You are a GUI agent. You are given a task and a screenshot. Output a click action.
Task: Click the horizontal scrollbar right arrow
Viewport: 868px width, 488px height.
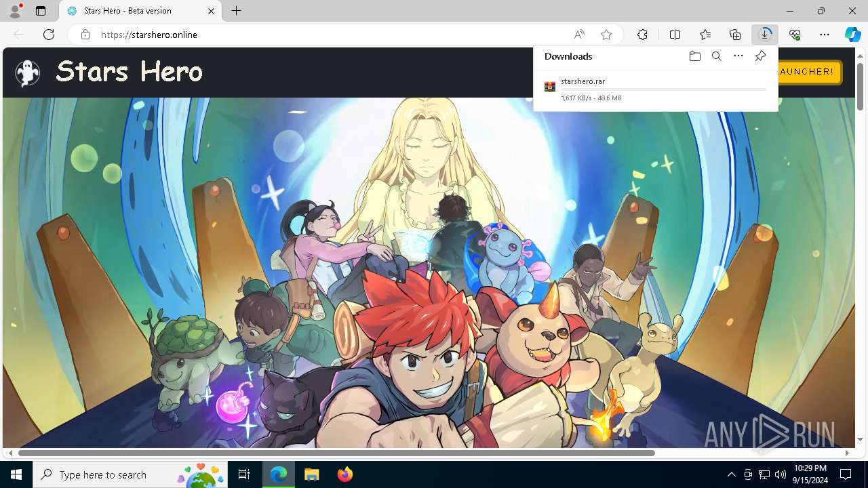(847, 453)
